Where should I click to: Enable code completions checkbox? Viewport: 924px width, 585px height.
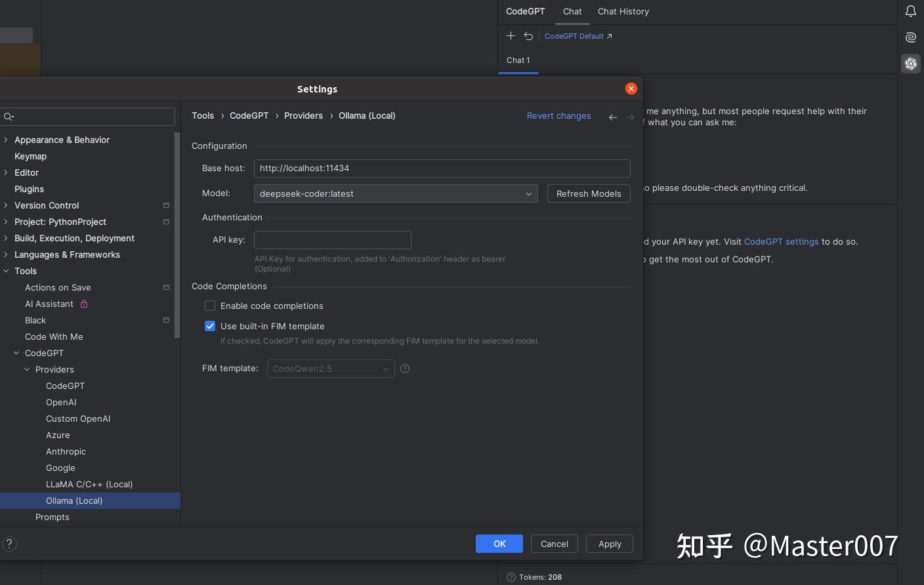(x=210, y=306)
